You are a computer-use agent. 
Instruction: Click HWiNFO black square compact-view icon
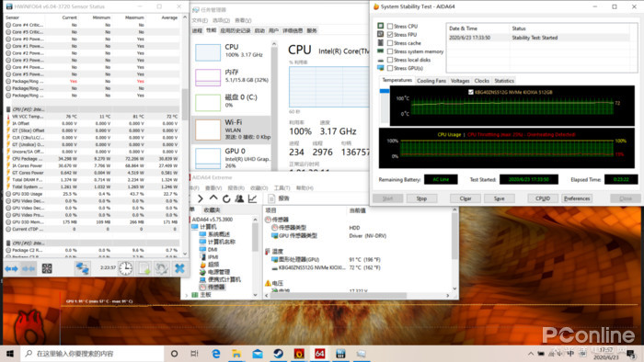point(47,268)
